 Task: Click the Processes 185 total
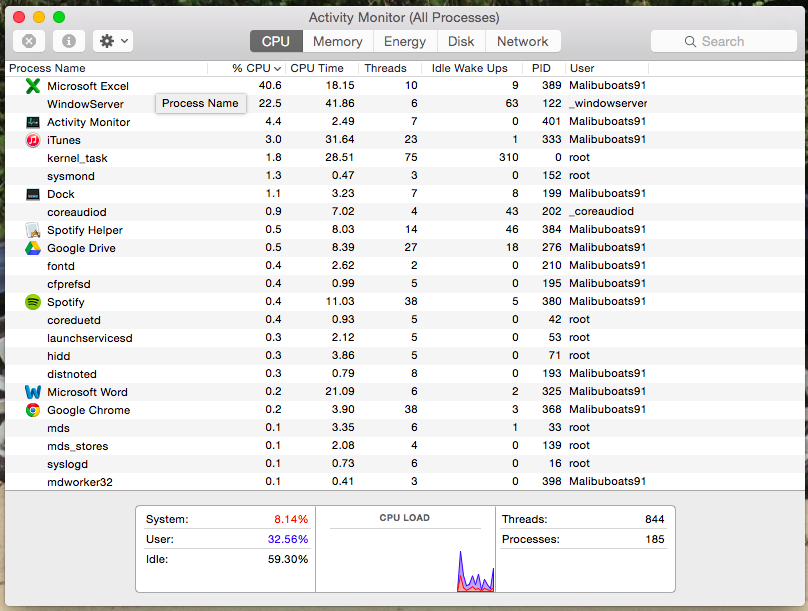(654, 539)
